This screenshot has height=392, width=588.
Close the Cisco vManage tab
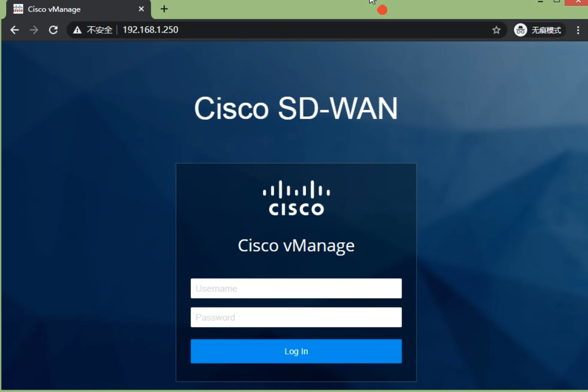[141, 9]
